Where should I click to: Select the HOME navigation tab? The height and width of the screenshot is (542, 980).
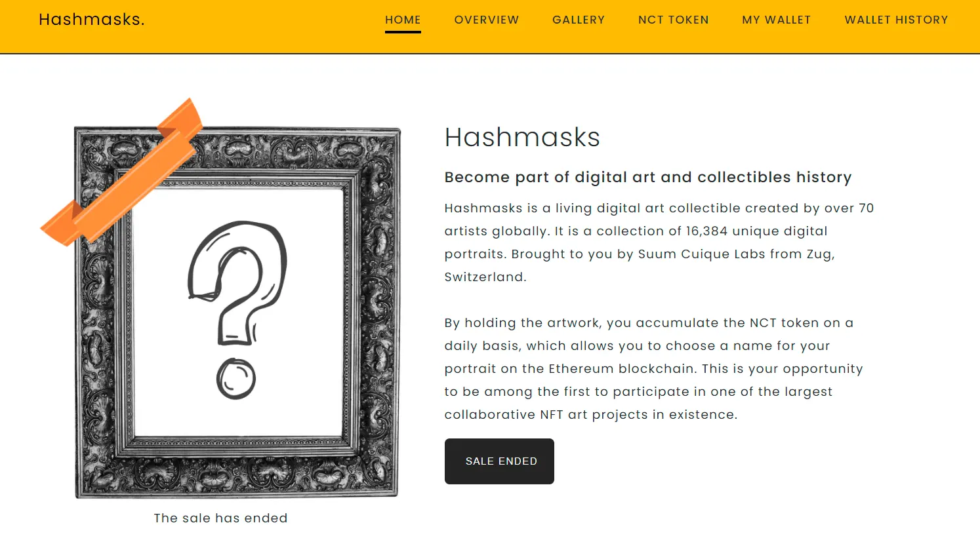(x=403, y=20)
